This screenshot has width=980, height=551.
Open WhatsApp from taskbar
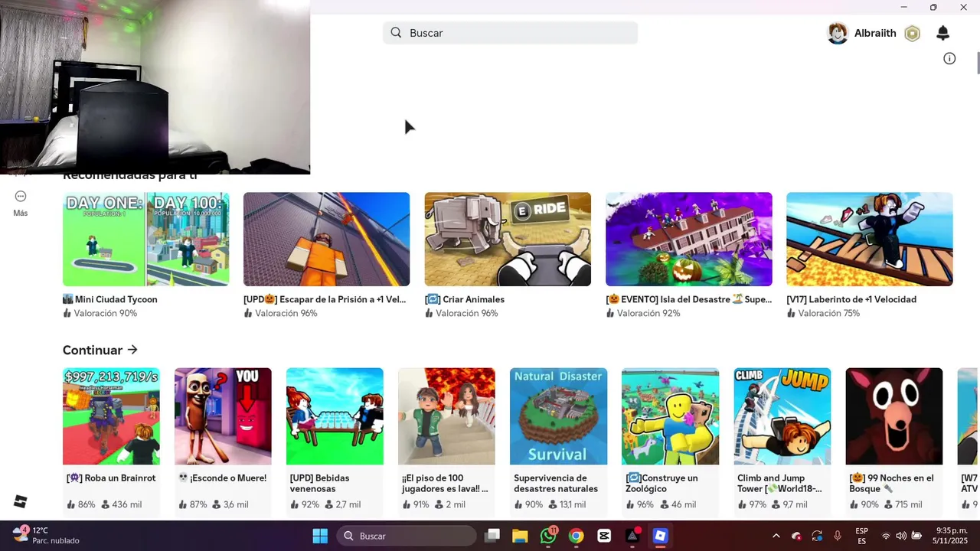548,536
